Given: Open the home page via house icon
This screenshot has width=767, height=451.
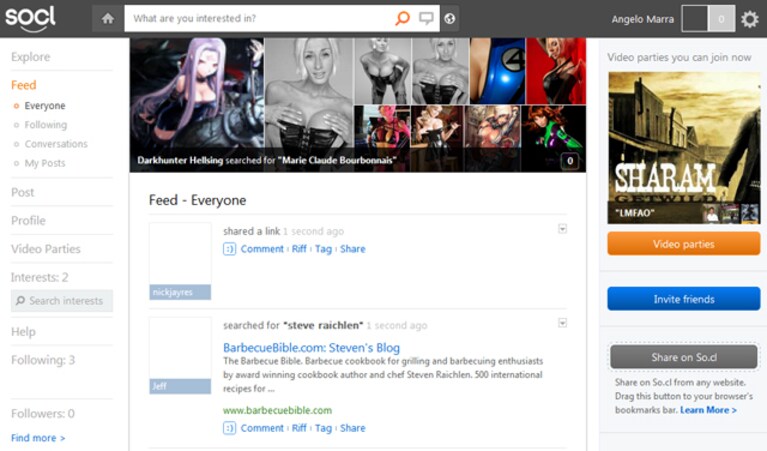Looking at the screenshot, I should click(108, 19).
